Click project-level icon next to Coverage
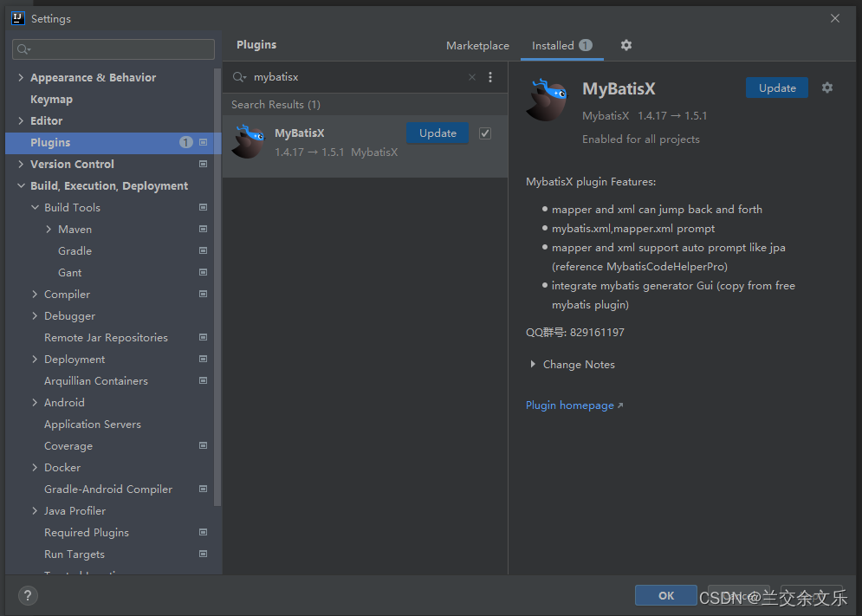The image size is (862, 616). pyautogui.click(x=203, y=445)
